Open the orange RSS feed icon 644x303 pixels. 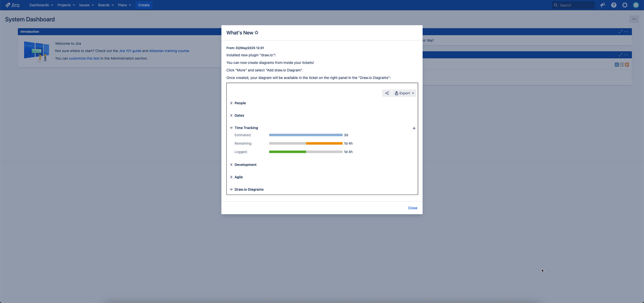click(627, 65)
